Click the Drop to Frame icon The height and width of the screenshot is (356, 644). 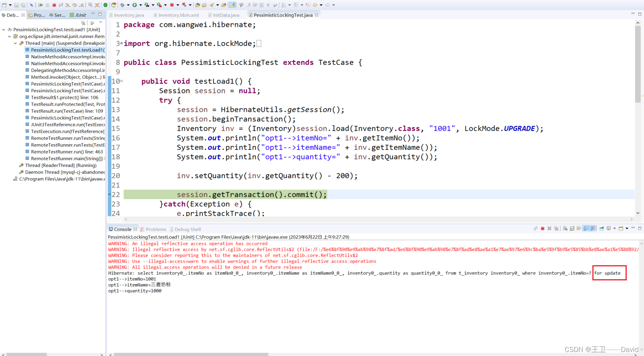click(90, 5)
